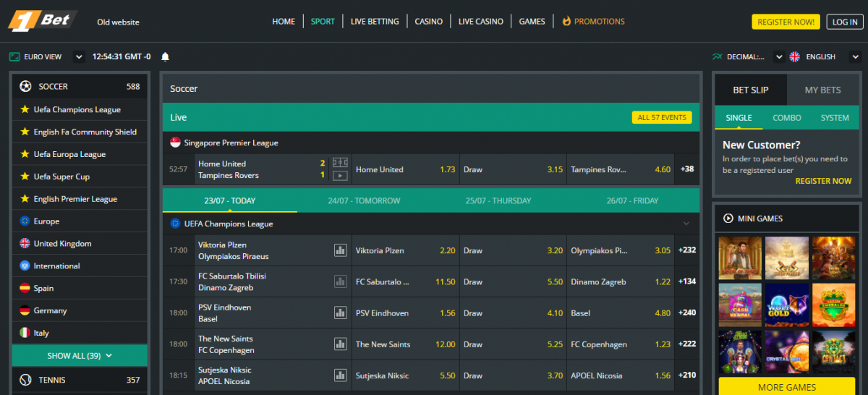This screenshot has width=868, height=395.
Task: Open statistics icon for The New Saints match
Action: point(340,344)
